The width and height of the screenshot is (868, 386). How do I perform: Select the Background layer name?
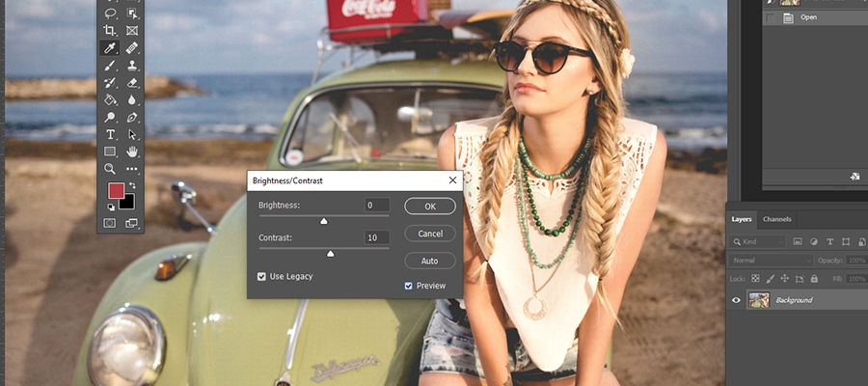pyautogui.click(x=794, y=300)
